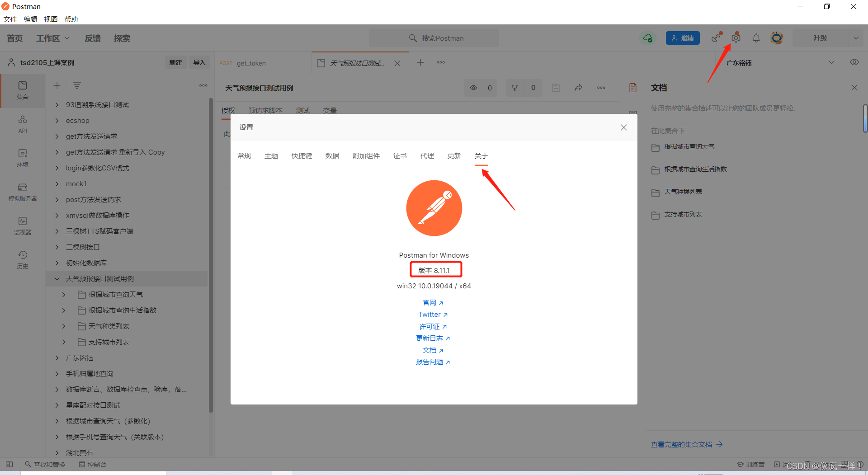The height and width of the screenshot is (475, 868).
Task: Click the plus icon to create new collection
Action: click(57, 85)
